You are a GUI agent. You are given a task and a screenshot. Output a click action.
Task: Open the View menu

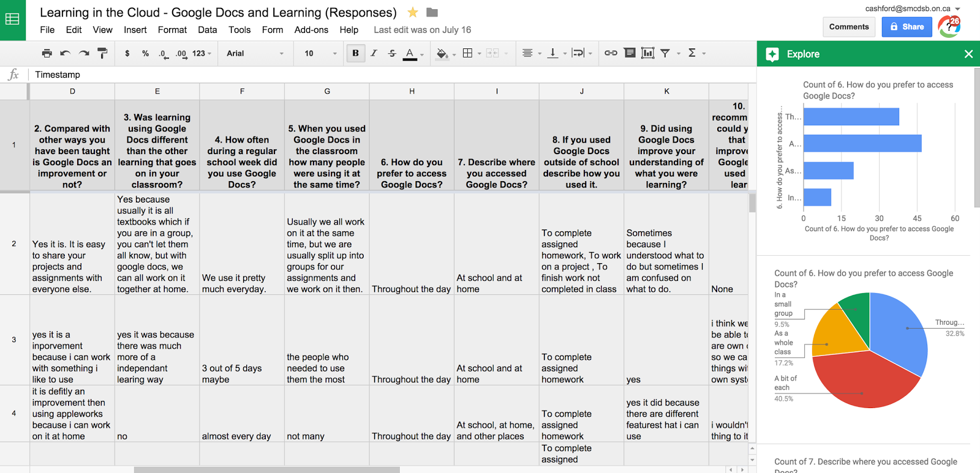click(x=102, y=29)
